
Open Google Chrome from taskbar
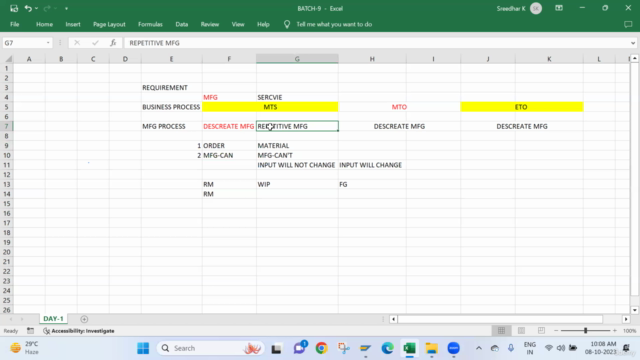[321, 348]
